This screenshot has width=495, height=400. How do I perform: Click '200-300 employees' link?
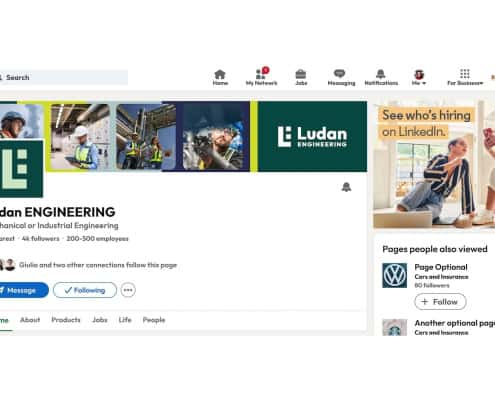point(97,239)
